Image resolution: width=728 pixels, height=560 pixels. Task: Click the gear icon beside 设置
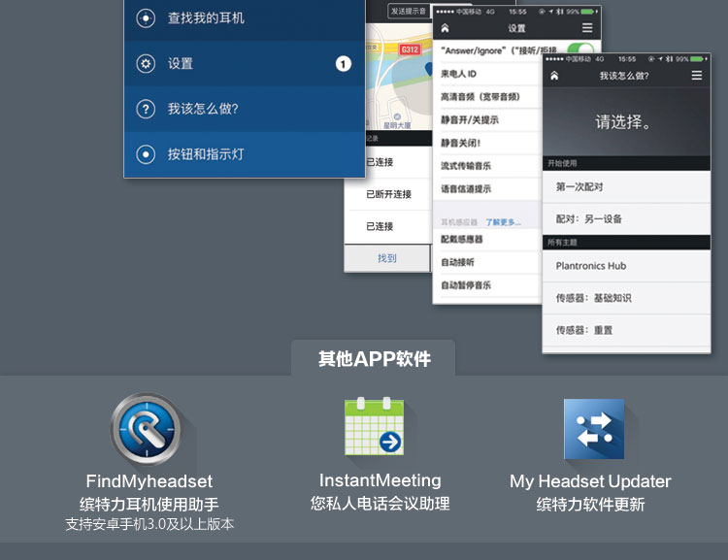(x=146, y=64)
